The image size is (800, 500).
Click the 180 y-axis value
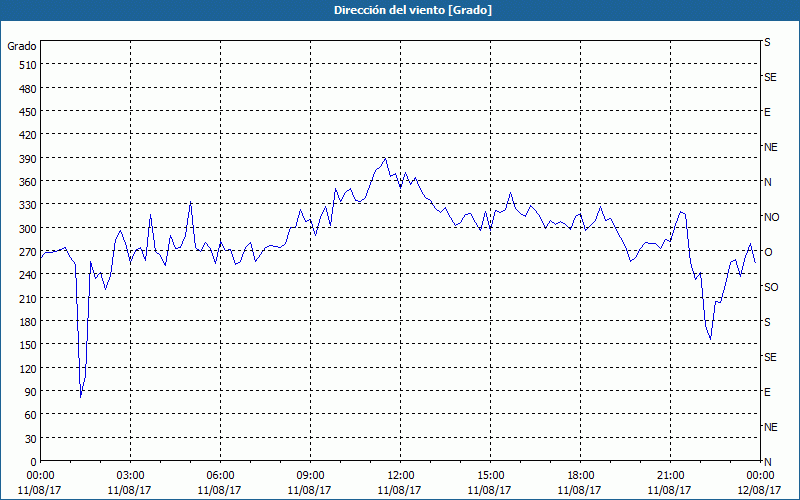tap(29, 322)
